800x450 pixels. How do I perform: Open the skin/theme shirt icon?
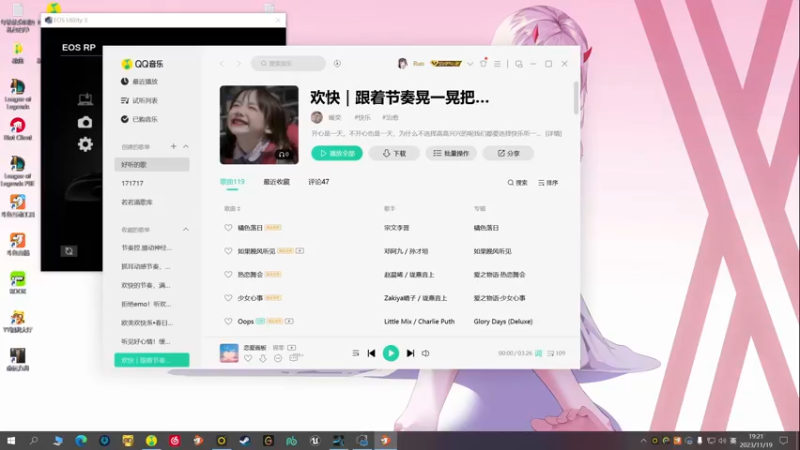(x=484, y=63)
